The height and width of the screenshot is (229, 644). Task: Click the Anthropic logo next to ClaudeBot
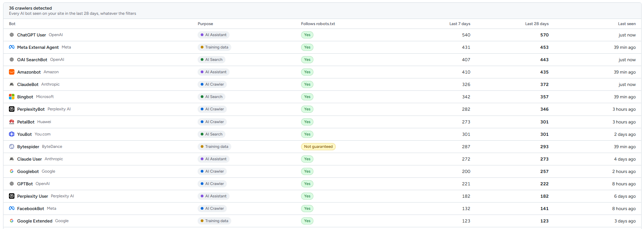coord(12,84)
